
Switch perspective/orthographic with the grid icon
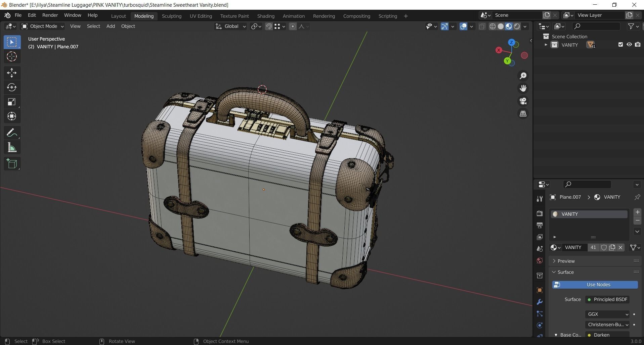[523, 114]
